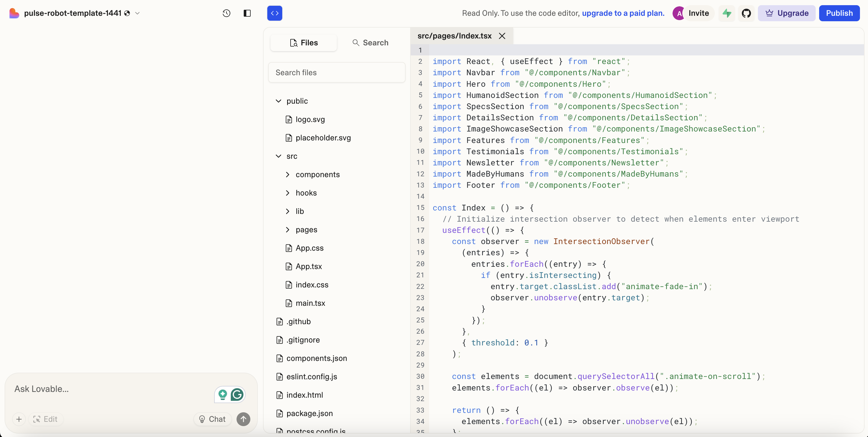Open the project name dropdown chevron
This screenshot has height=437, width=868.
pos(137,13)
